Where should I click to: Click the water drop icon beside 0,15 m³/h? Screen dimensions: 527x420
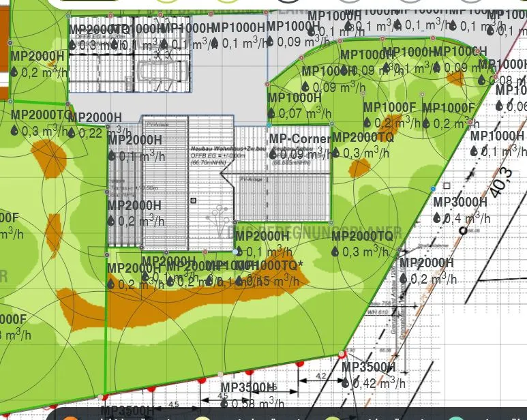(x=239, y=281)
